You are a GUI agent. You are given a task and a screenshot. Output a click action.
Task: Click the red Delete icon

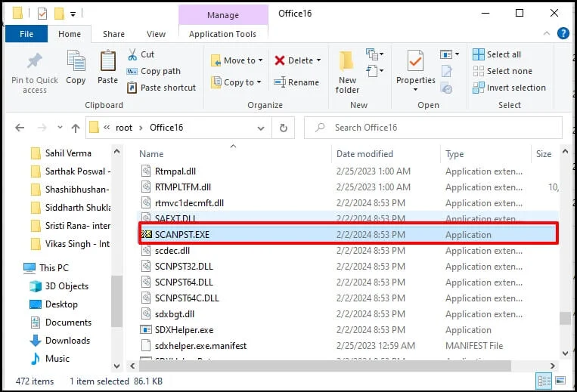[x=280, y=60]
